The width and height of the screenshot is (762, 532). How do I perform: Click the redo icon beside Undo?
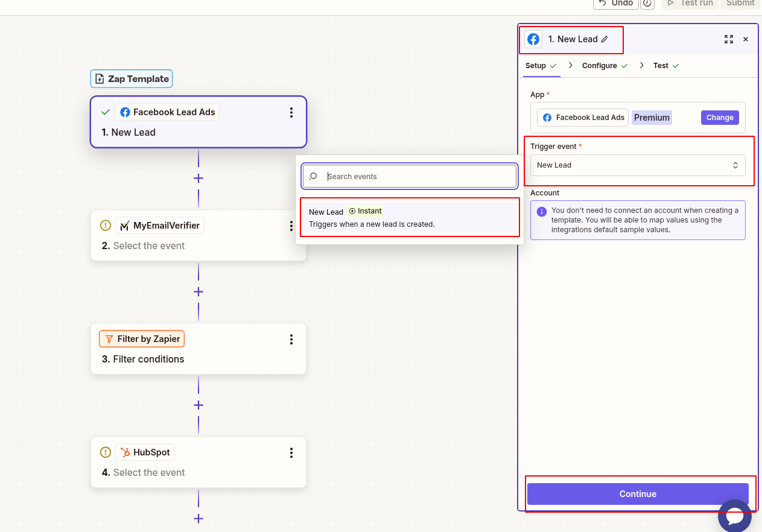click(x=647, y=4)
